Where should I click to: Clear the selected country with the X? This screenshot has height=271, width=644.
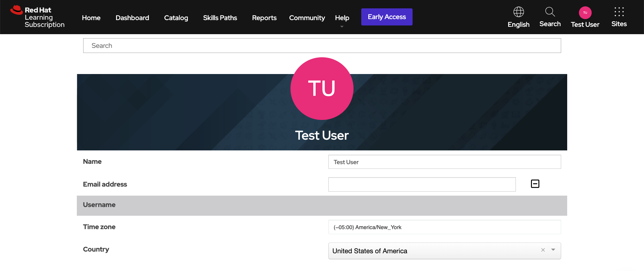pyautogui.click(x=543, y=250)
